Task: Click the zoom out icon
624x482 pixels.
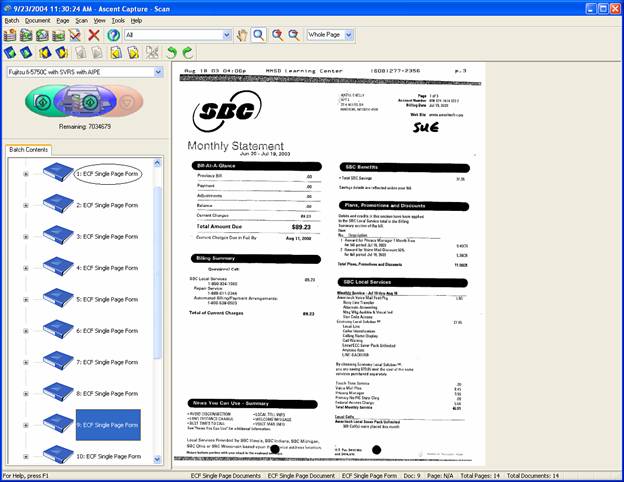Action: tap(294, 35)
